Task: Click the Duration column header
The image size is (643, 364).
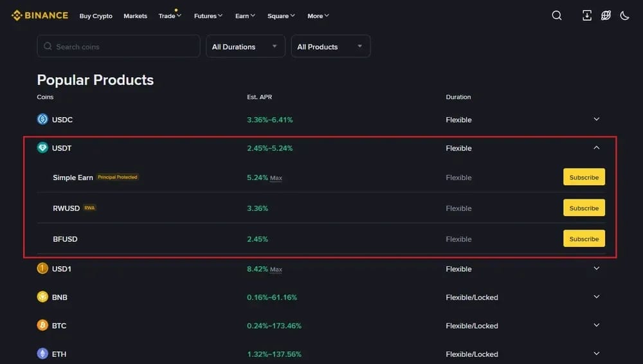Action: 458,97
